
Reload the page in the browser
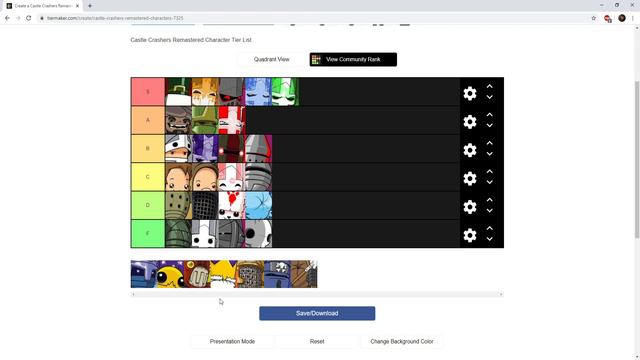29,18
